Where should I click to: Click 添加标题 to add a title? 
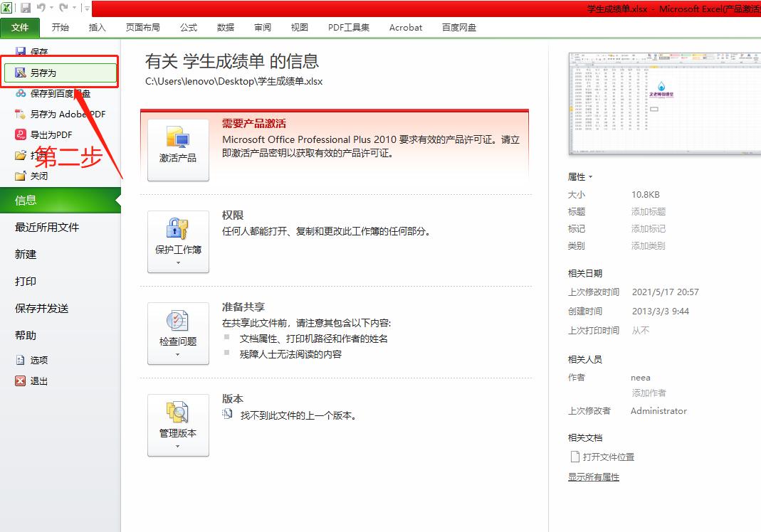click(649, 211)
